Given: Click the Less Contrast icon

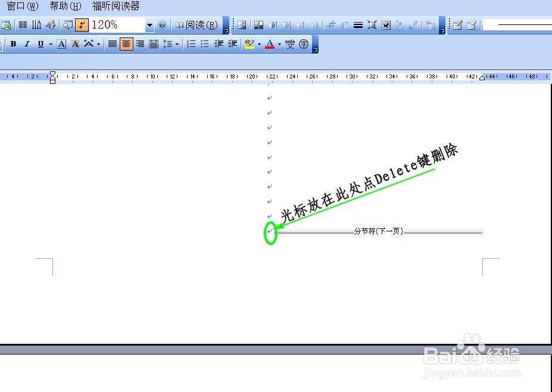Looking at the screenshot, I should pos(286,25).
